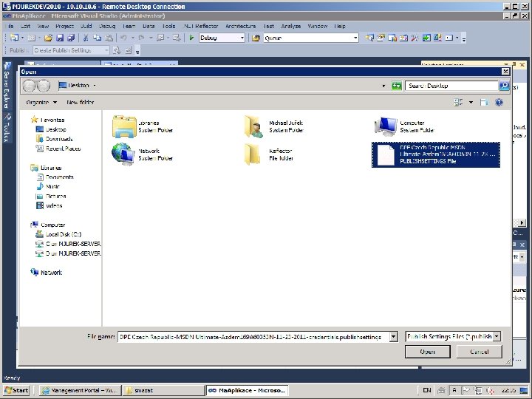The height and width of the screenshot is (399, 532).
Task: Open the Create Publish Settings dropdown
Action: tap(106, 50)
